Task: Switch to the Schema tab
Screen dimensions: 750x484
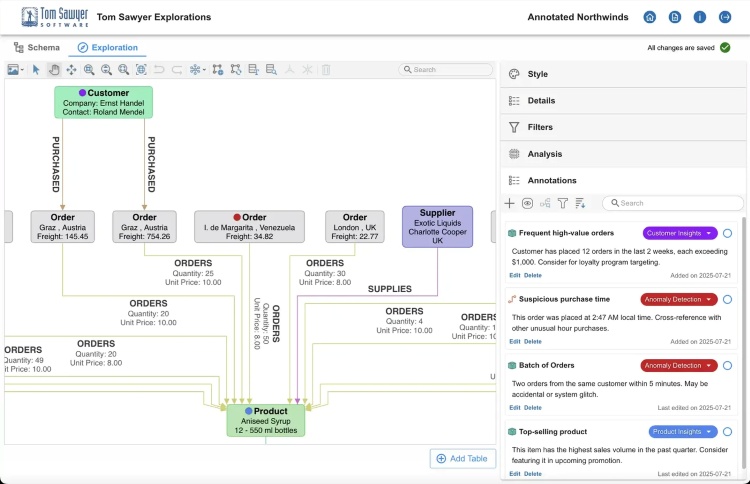Action: (36, 47)
